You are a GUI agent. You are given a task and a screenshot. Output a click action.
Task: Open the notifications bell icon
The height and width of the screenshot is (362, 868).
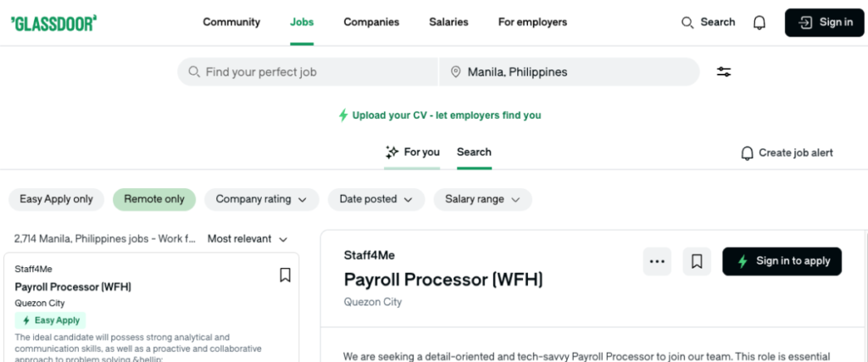[x=759, y=23]
